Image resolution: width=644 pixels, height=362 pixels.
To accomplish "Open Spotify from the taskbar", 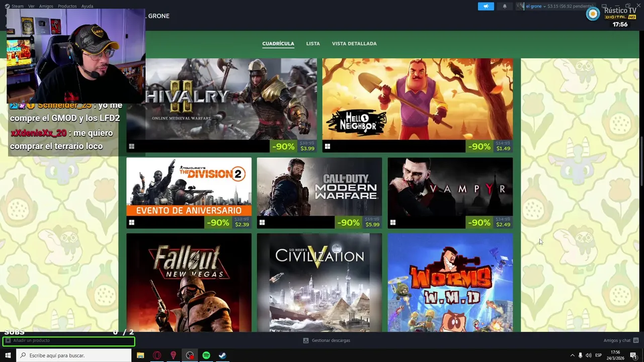I will point(206,355).
